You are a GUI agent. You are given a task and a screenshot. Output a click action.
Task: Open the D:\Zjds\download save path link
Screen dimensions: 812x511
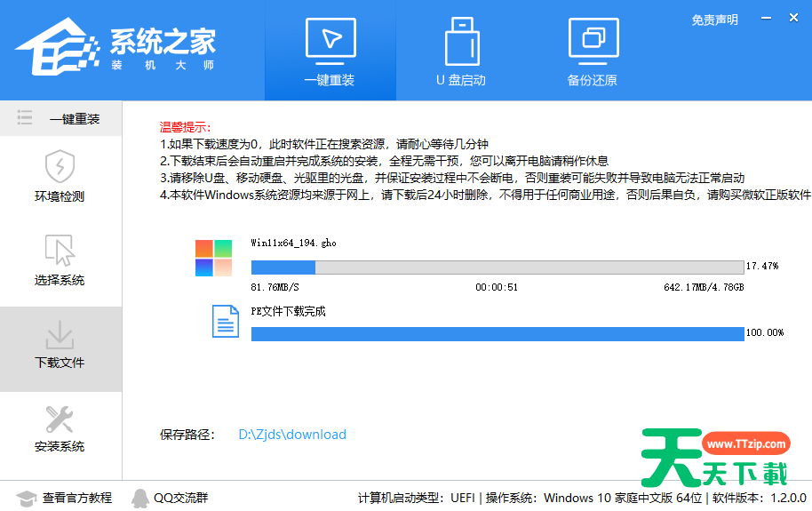[x=292, y=435]
